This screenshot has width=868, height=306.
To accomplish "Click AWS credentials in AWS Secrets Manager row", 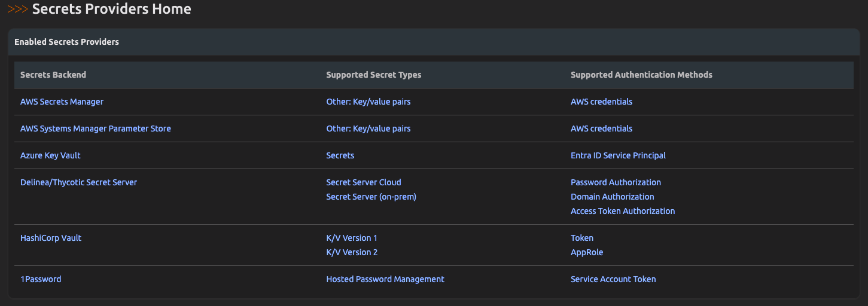I will point(601,102).
